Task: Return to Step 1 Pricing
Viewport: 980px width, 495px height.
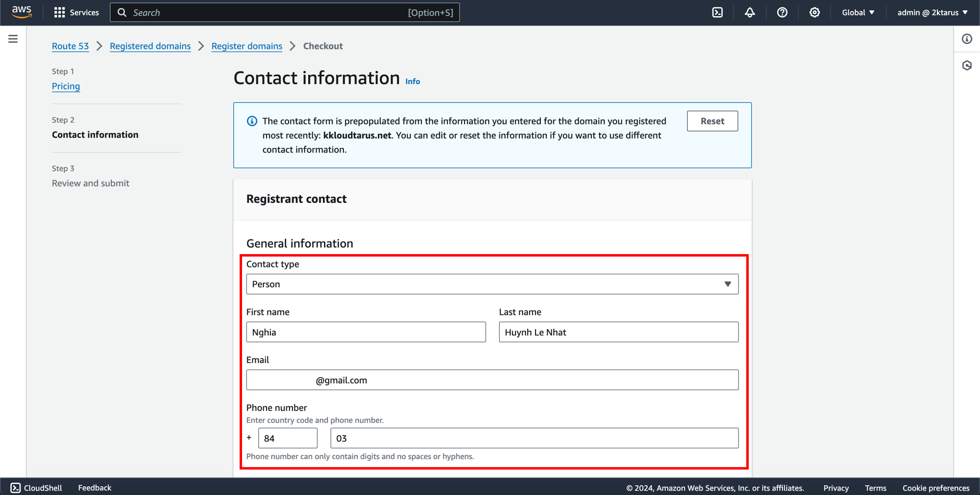Action: point(66,86)
